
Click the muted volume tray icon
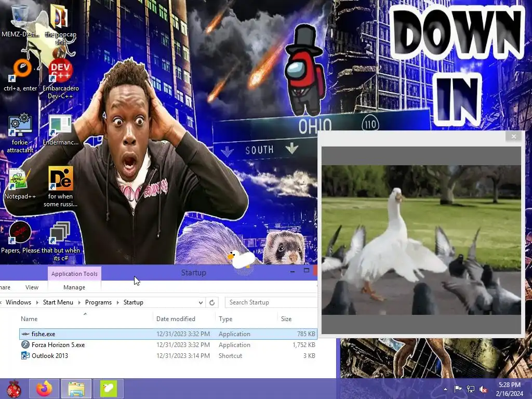click(x=484, y=389)
